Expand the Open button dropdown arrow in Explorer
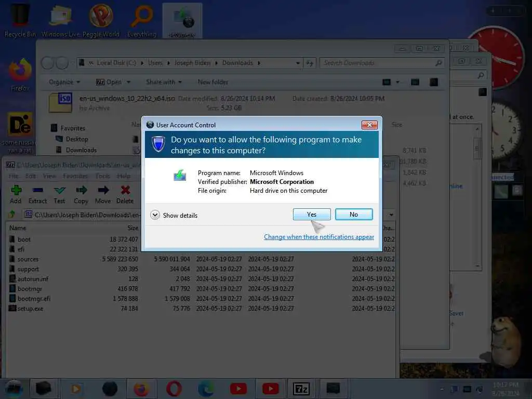Viewport: 532px width, 399px height. (129, 82)
